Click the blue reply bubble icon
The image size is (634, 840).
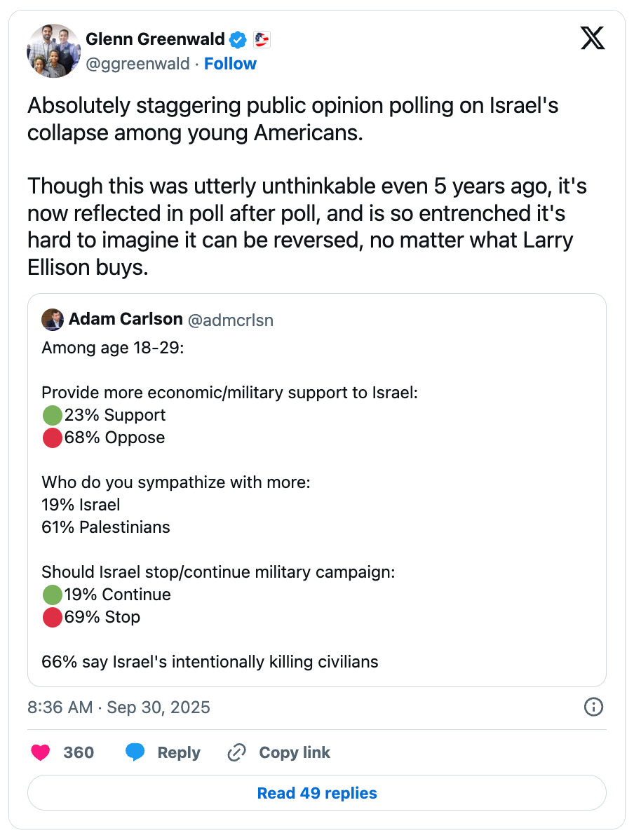point(135,752)
